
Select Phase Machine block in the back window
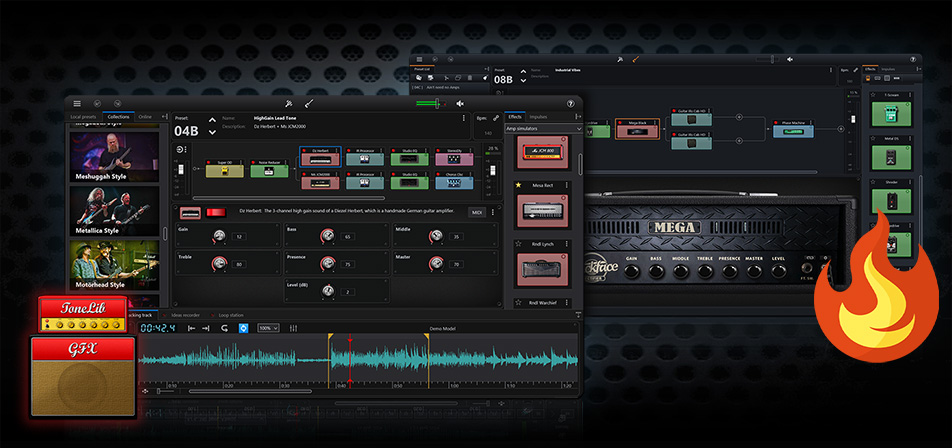(x=793, y=128)
